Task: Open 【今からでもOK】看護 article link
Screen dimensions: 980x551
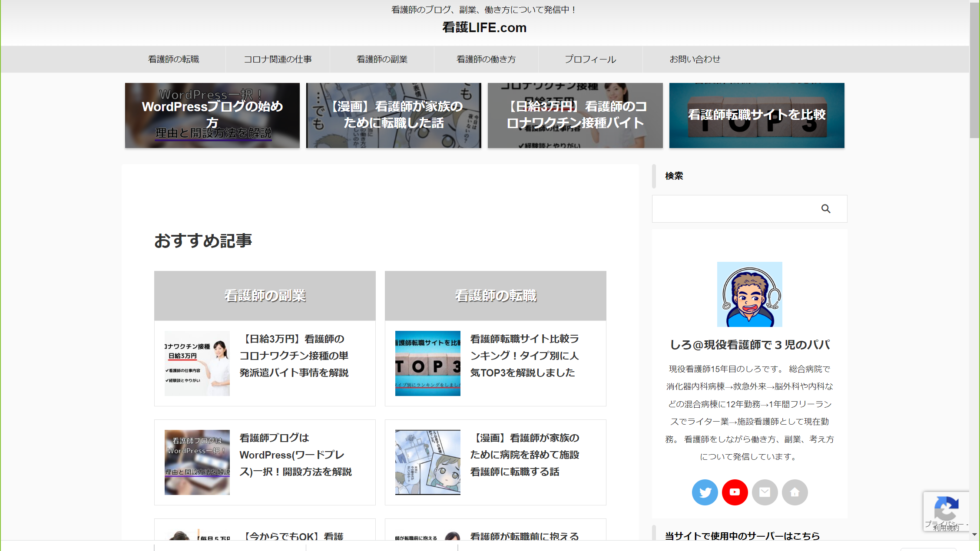Action: click(292, 536)
